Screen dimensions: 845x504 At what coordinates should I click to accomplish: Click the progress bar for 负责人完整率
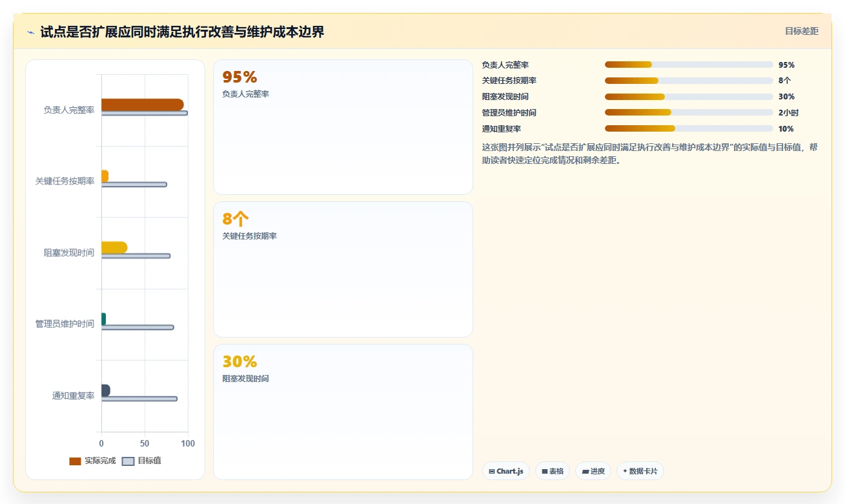pyautogui.click(x=689, y=65)
